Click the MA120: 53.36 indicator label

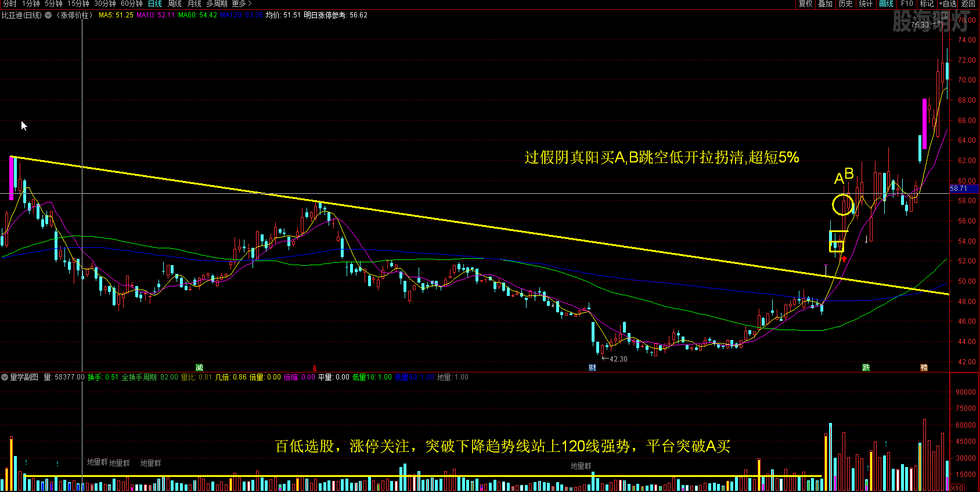[x=241, y=15]
